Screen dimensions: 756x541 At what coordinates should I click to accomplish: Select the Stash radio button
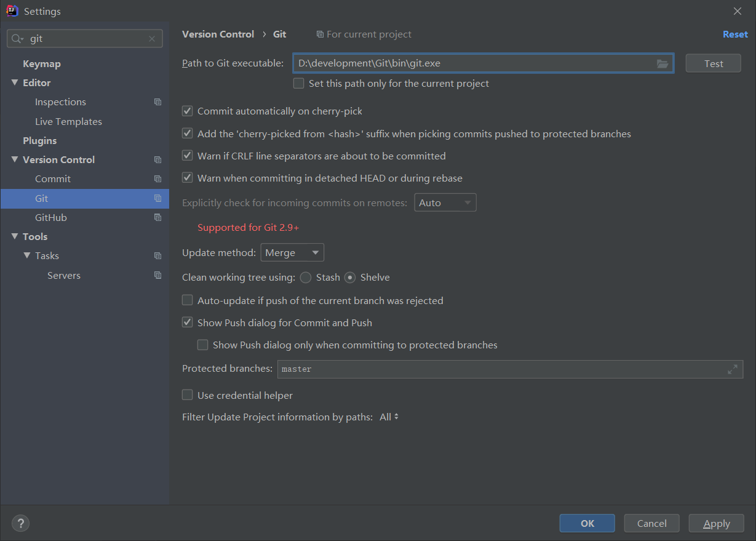pyautogui.click(x=305, y=277)
